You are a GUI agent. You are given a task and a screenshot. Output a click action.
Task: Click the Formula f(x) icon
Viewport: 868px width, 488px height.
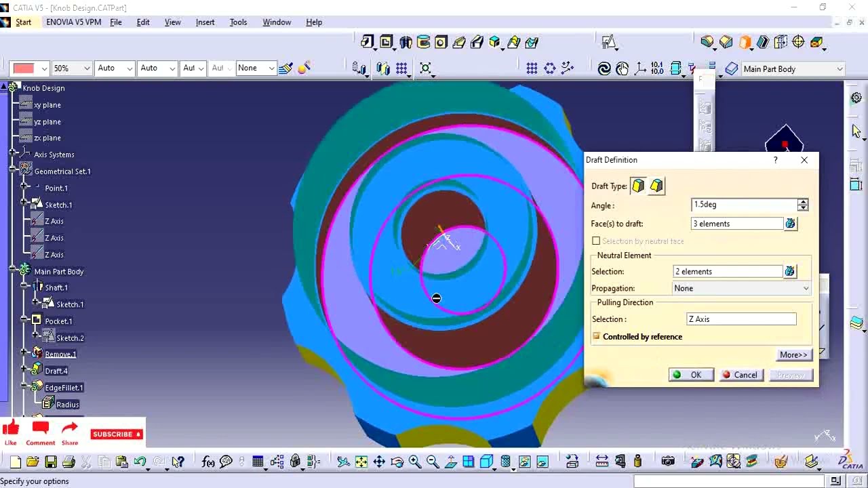click(x=208, y=462)
